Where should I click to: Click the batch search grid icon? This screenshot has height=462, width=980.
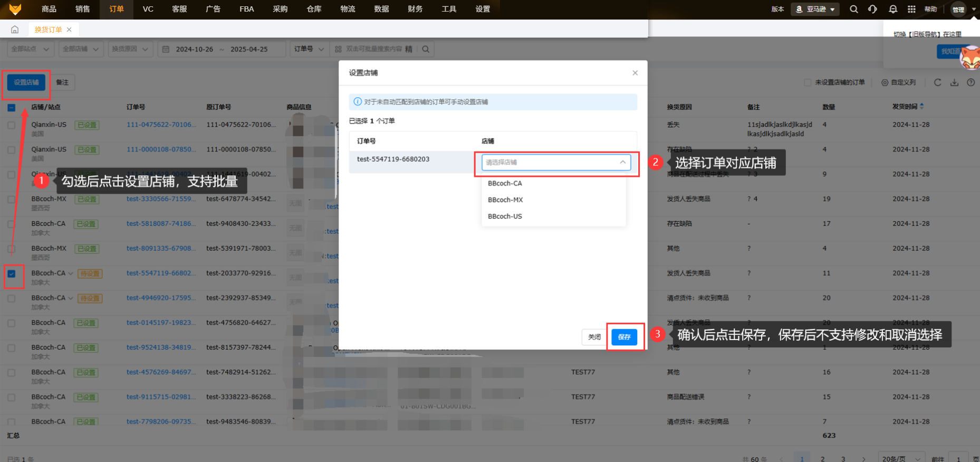click(338, 49)
